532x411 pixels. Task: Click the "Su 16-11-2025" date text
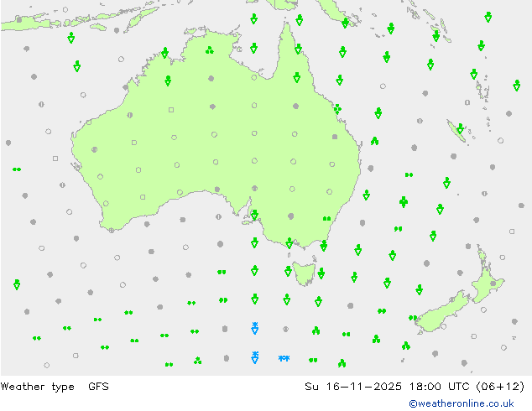pyautogui.click(x=353, y=386)
